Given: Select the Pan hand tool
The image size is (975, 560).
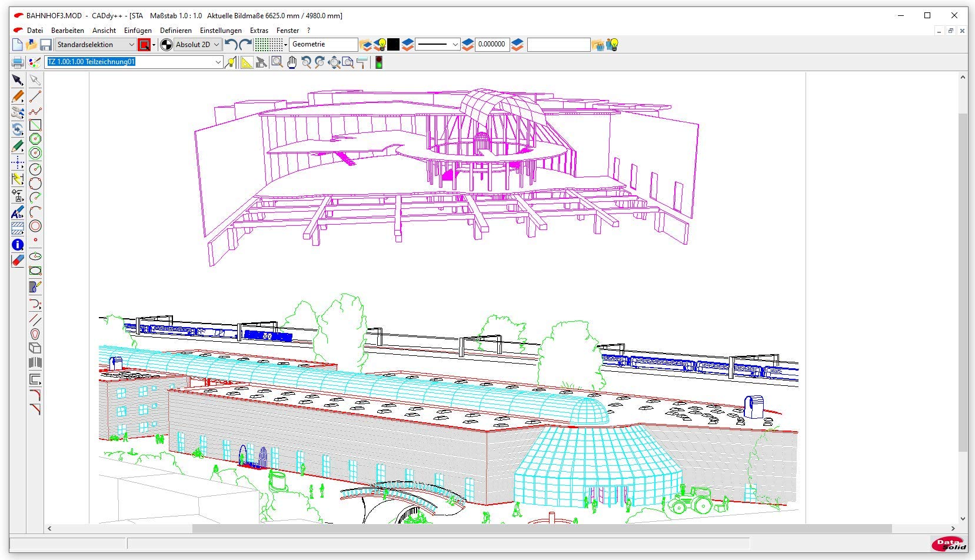Looking at the screenshot, I should tap(292, 62).
